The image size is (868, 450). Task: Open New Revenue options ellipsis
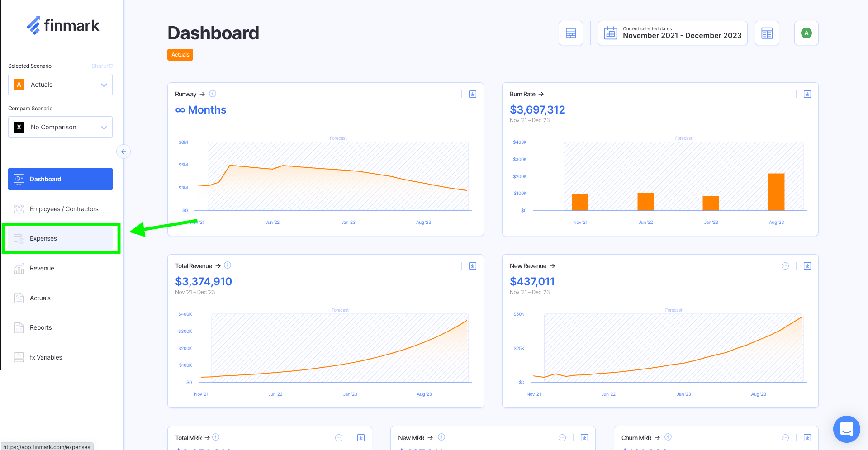(785, 266)
